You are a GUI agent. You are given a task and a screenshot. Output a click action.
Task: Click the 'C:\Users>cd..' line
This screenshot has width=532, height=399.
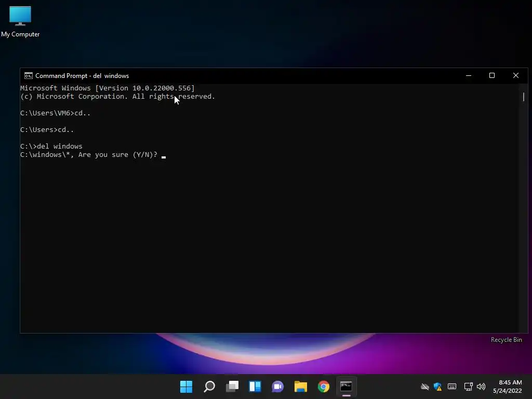(x=47, y=129)
